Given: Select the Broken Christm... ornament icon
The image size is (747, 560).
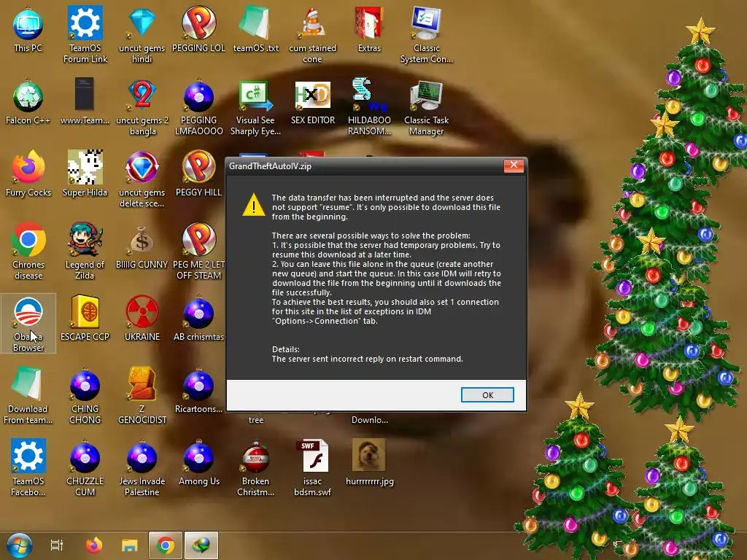Looking at the screenshot, I should click(x=256, y=469).
